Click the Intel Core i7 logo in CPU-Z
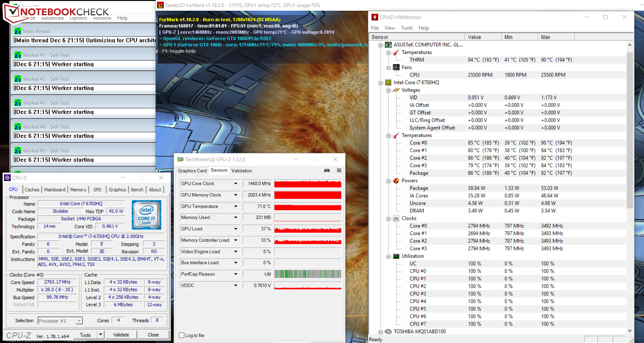The image size is (644, 343). click(146, 215)
